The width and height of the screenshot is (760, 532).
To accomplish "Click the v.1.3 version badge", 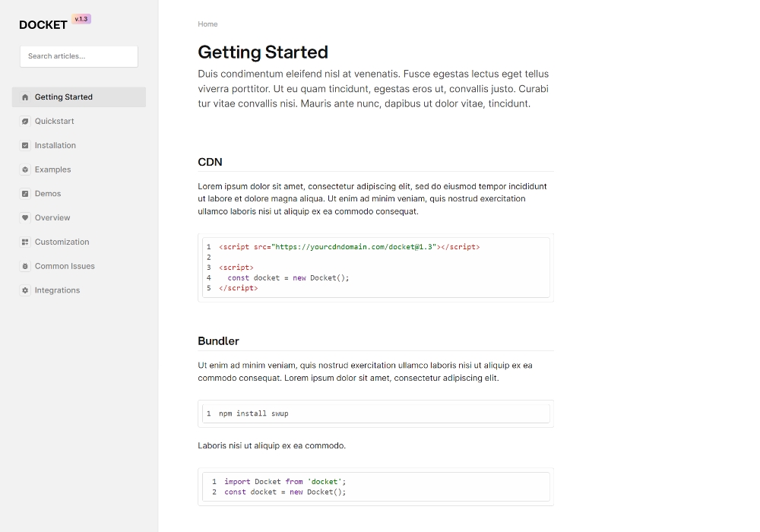I will tap(81, 19).
